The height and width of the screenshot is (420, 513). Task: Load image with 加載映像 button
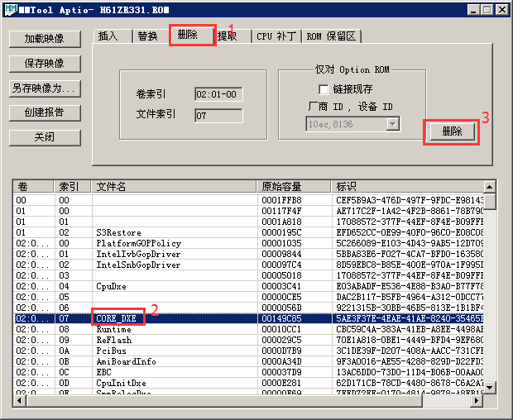pyautogui.click(x=45, y=39)
